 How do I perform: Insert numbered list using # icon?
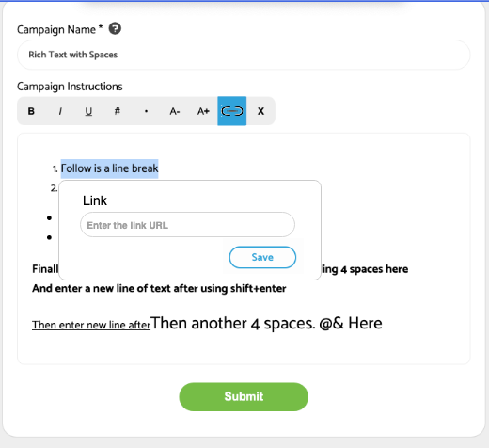[118, 111]
